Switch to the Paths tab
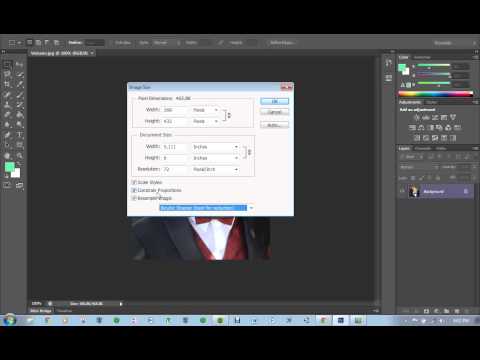The width and height of the screenshot is (480, 360). point(441,148)
